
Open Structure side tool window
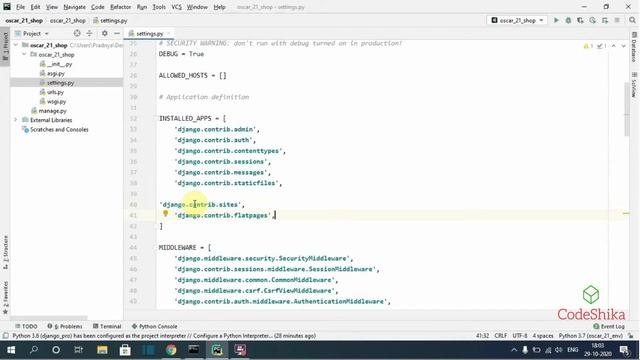5,252
